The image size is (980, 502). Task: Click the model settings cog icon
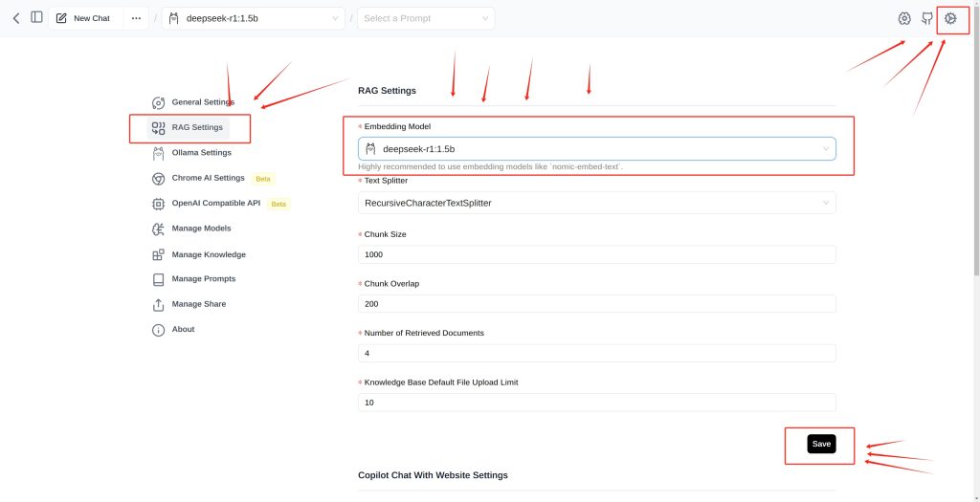point(904,19)
